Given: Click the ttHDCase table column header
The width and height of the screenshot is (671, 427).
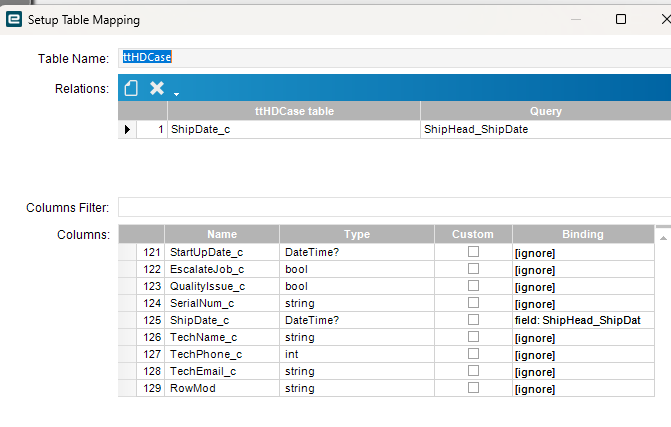Looking at the screenshot, I should [x=294, y=111].
